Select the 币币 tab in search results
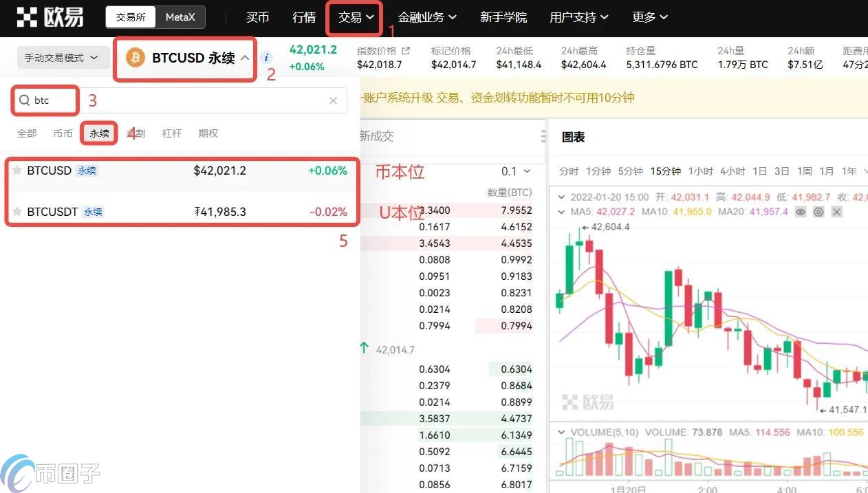 pyautogui.click(x=63, y=133)
